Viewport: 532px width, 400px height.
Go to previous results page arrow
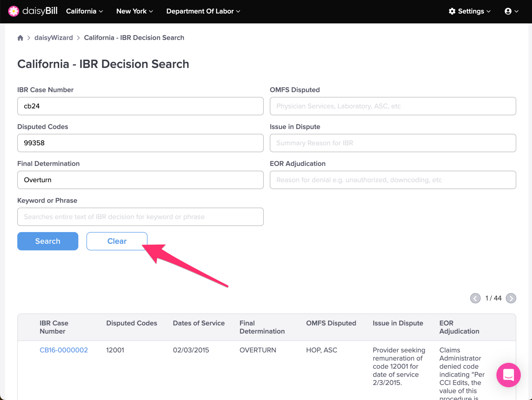(475, 298)
